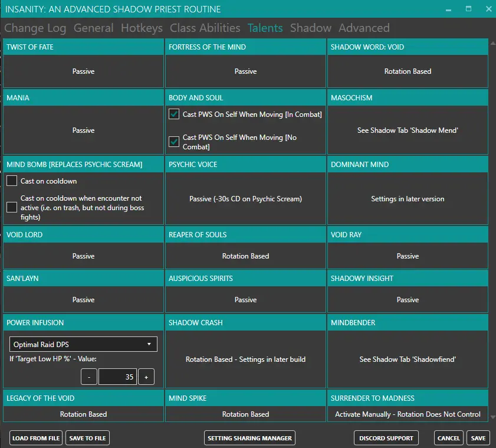This screenshot has height=448, width=496.
Task: Click the Mindbender header
Action: [408, 323]
